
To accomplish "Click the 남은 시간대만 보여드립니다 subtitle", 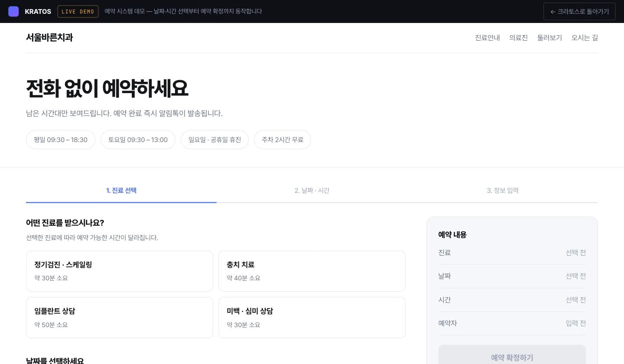I will [124, 114].
